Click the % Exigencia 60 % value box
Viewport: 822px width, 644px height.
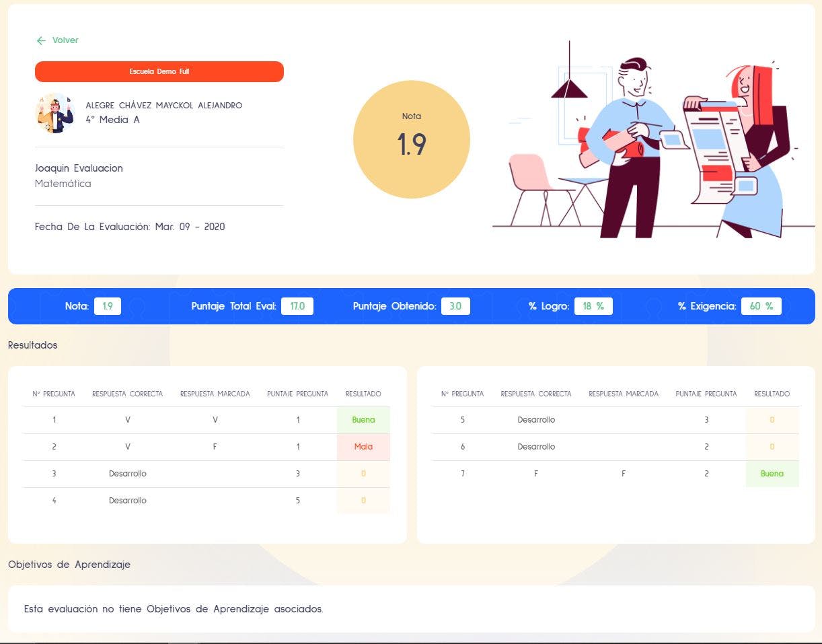tap(761, 306)
